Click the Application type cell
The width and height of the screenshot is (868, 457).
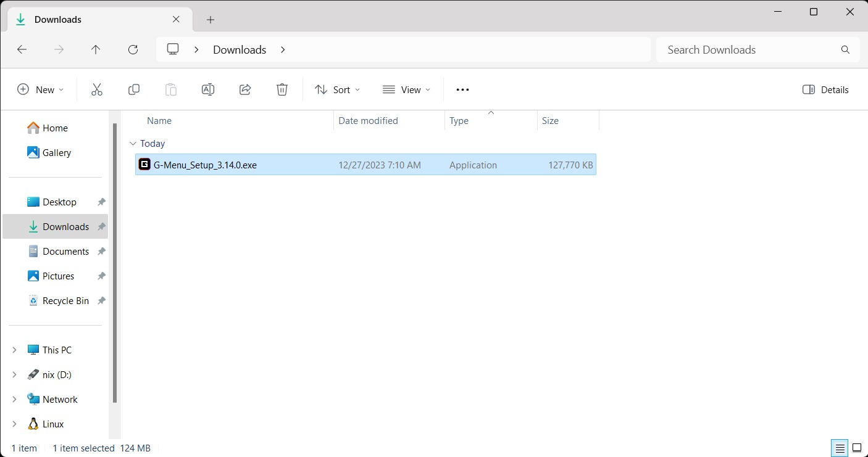tap(473, 165)
